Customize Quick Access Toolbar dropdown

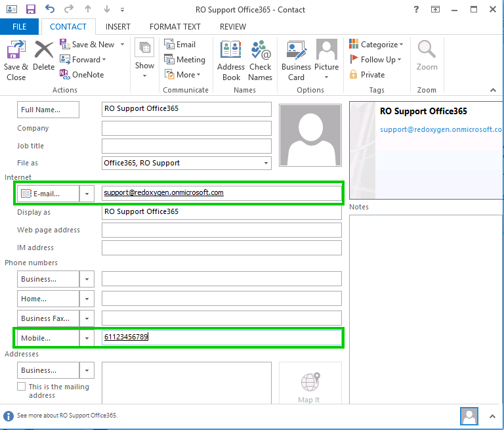click(x=123, y=10)
